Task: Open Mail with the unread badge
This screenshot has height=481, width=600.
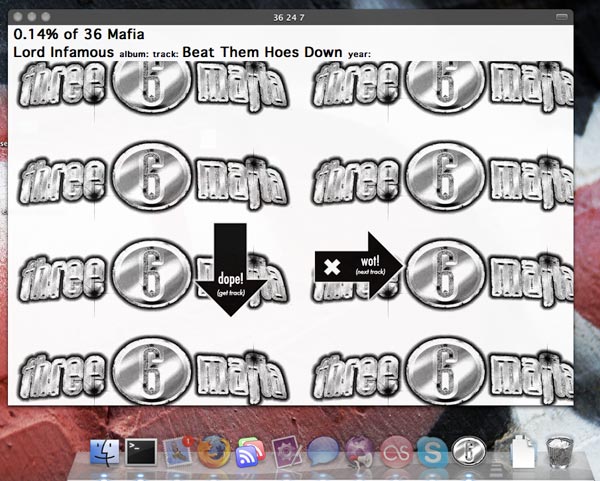Action: point(177,452)
